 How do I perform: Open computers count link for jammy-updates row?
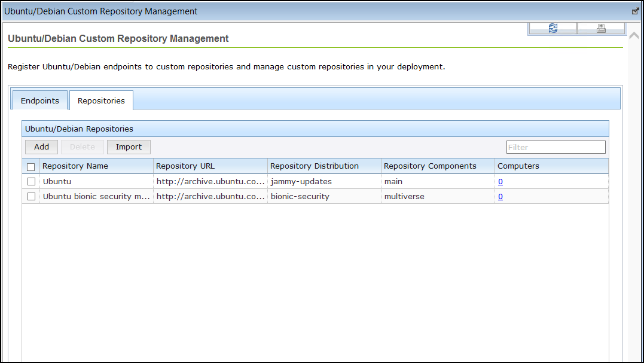pos(500,182)
